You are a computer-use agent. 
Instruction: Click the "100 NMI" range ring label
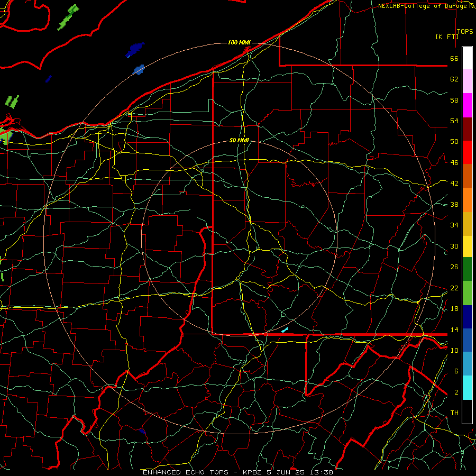coord(239,42)
